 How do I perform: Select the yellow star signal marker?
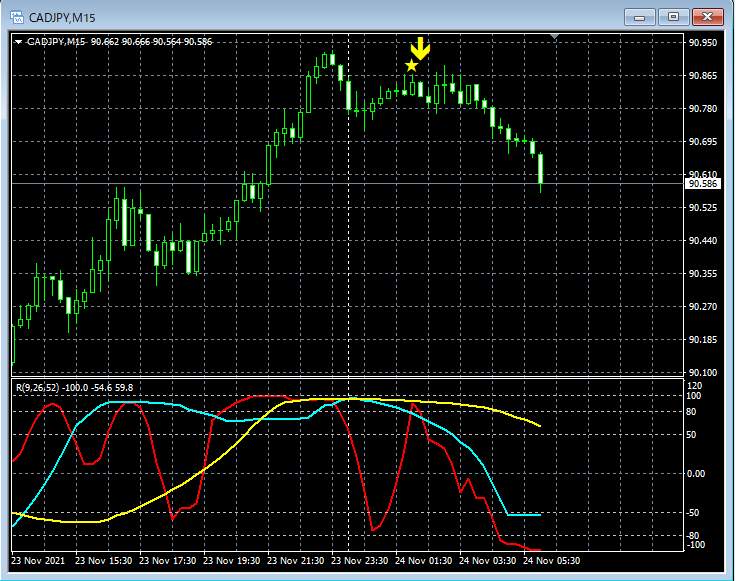(411, 66)
